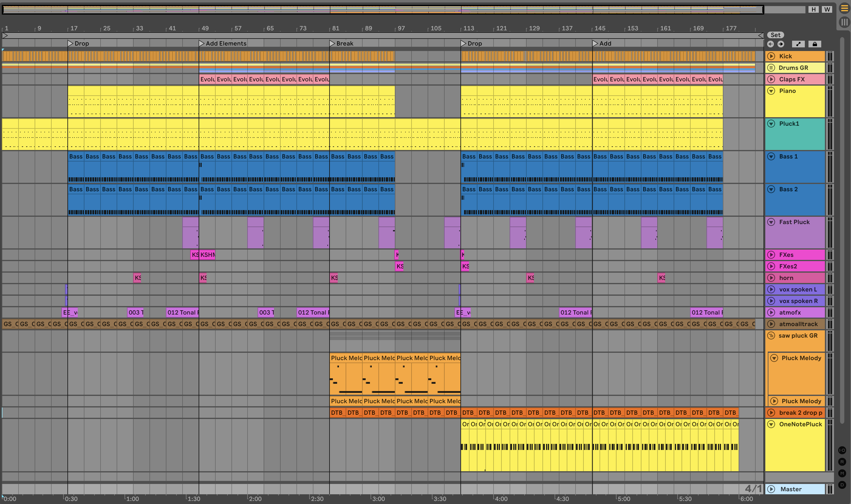The image size is (851, 504).
Task: Click the Set locator button
Action: 775,35
